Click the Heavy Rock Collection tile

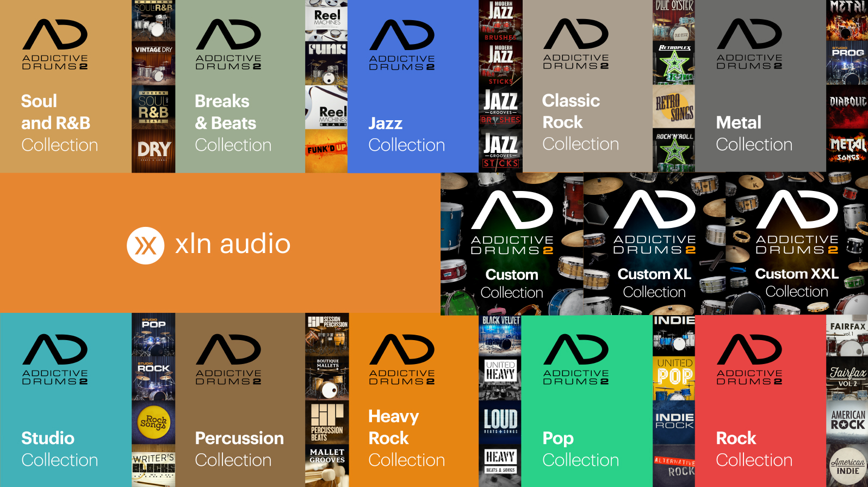pos(413,400)
